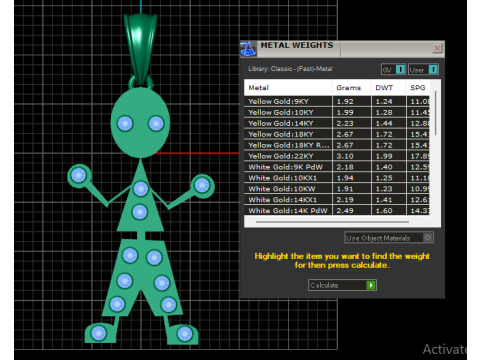Click the SPG column header
This screenshot has height=360, width=480.
(418, 88)
